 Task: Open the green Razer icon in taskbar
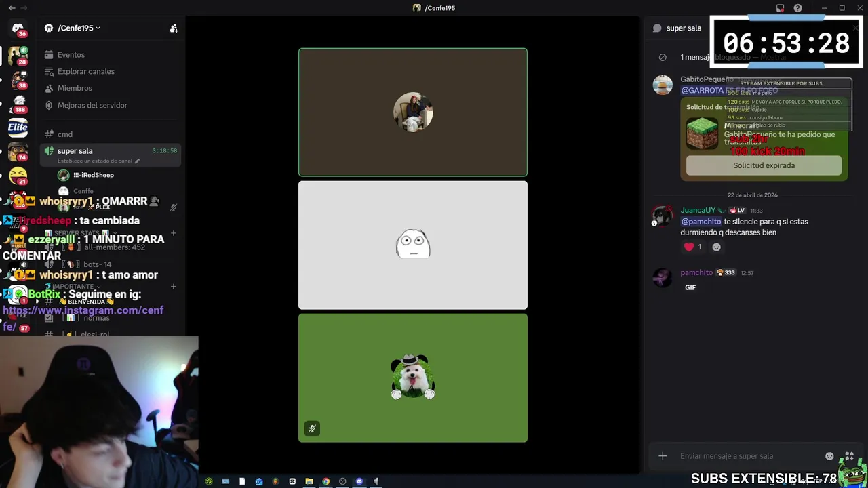click(x=209, y=481)
